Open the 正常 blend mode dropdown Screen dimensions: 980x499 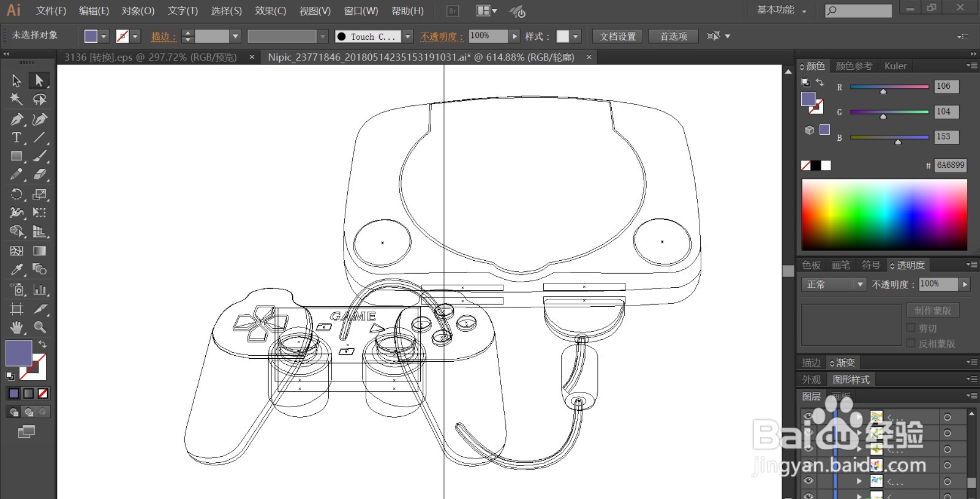pos(833,285)
